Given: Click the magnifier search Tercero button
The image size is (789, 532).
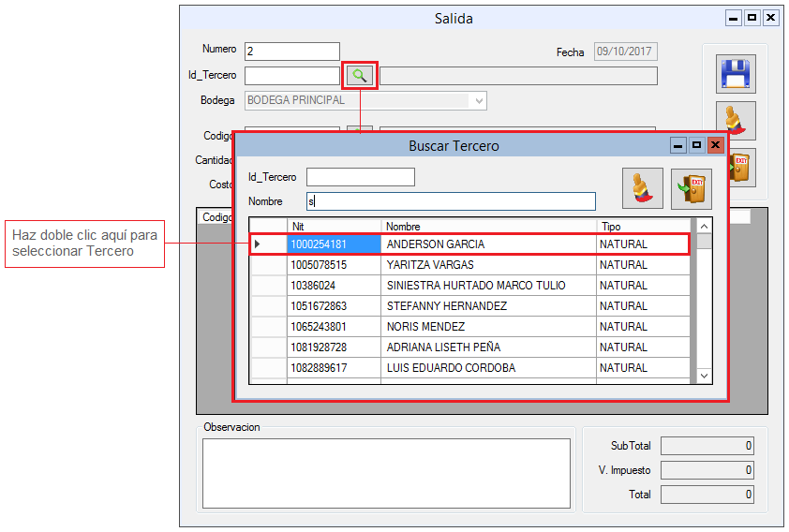Looking at the screenshot, I should [x=360, y=76].
